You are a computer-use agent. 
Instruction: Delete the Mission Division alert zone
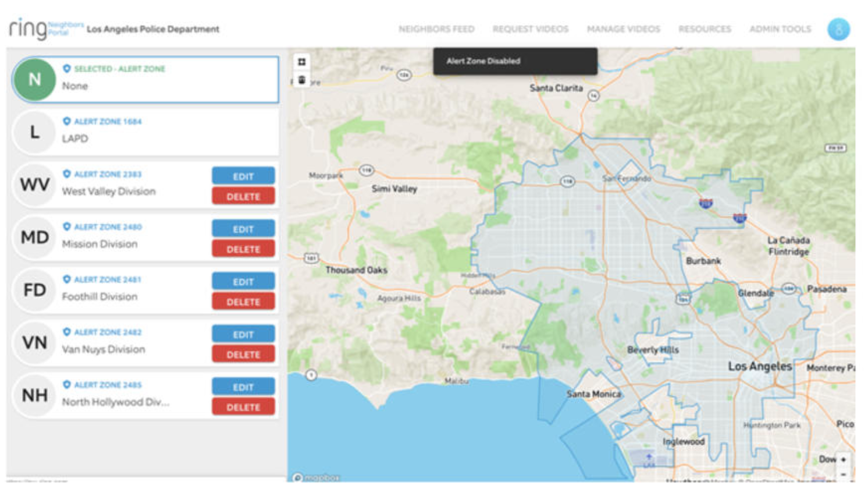tap(243, 249)
